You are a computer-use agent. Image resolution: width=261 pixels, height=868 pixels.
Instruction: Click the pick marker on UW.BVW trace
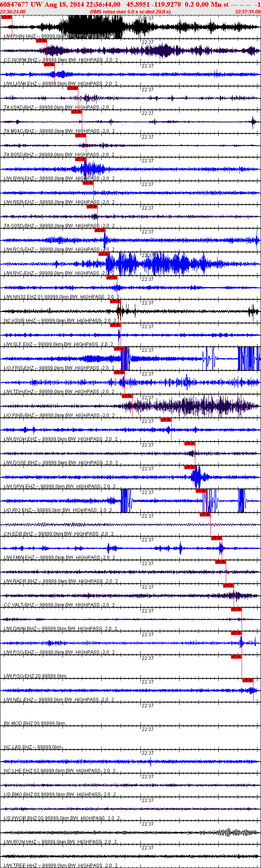[x=81, y=159]
